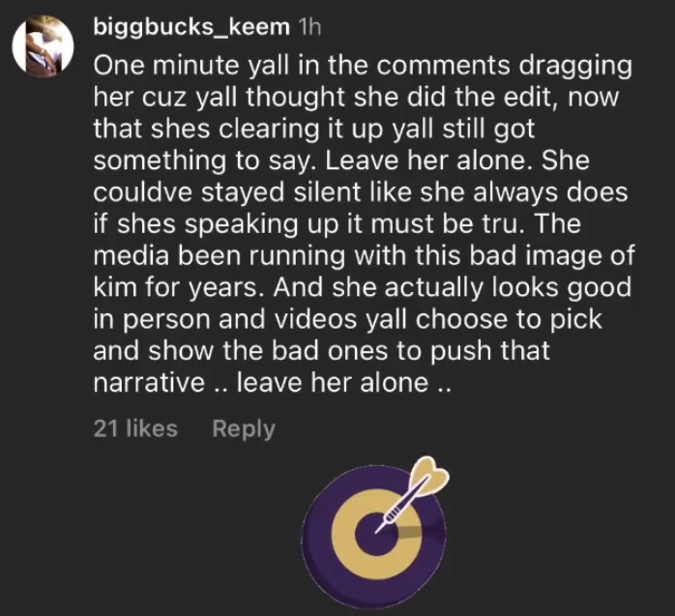Viewport: 675px width, 616px height.
Task: Click the 1h timestamp beside username
Action: pyautogui.click(x=309, y=27)
